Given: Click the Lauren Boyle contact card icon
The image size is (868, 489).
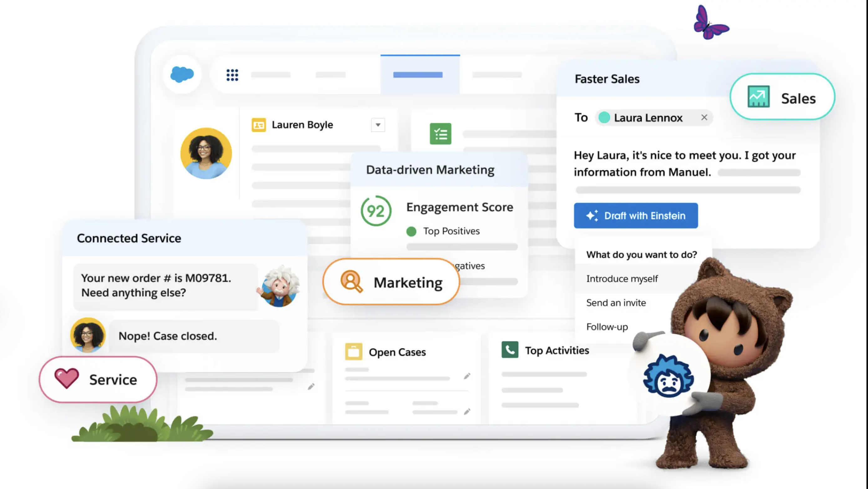Looking at the screenshot, I should (258, 125).
